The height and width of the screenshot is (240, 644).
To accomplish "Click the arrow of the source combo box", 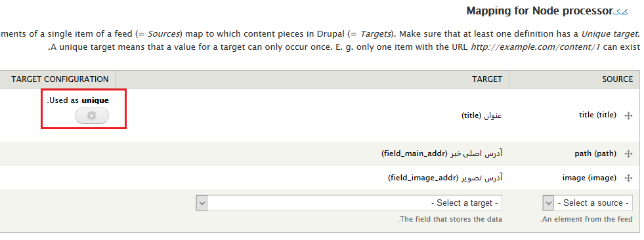I will 548,203.
